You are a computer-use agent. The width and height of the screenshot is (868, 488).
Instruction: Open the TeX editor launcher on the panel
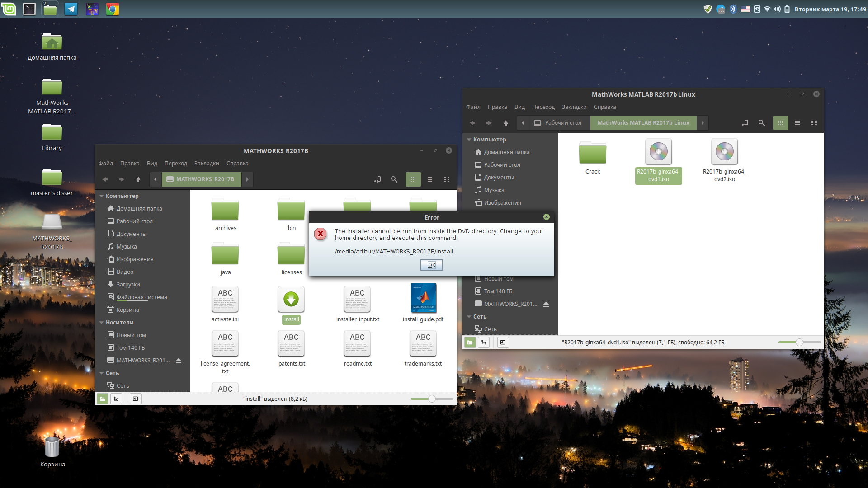[x=92, y=9]
